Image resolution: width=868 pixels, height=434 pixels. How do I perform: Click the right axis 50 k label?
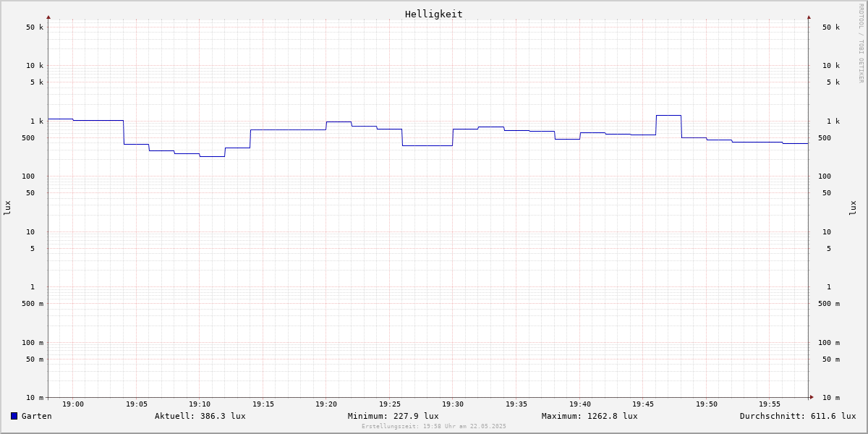coord(831,27)
